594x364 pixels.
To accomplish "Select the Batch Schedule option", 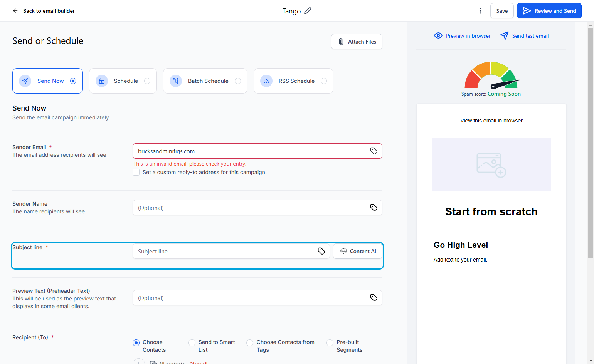I will [x=205, y=81].
